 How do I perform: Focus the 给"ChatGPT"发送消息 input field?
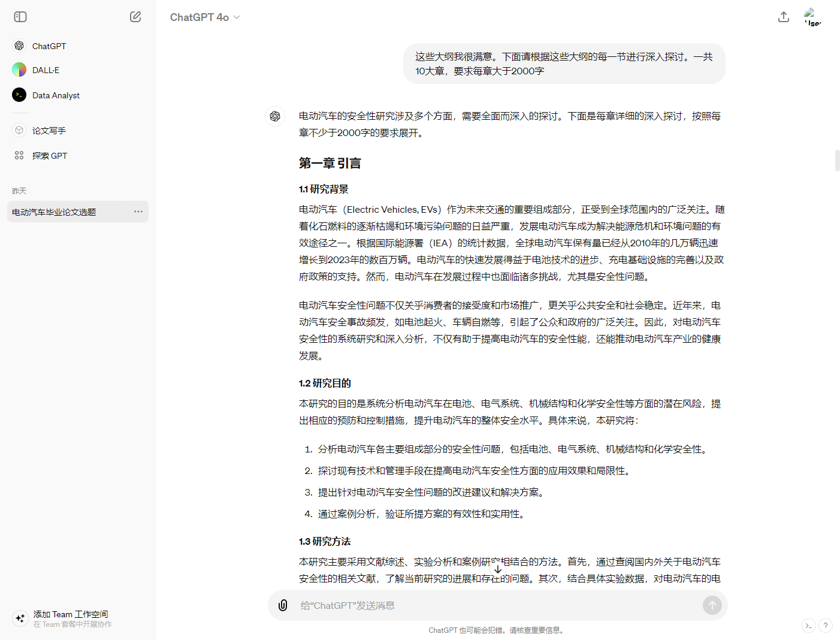(497, 605)
